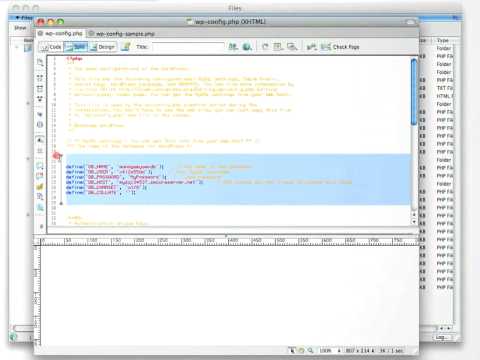Open the 100% zoom level dropdown

pos(330,350)
